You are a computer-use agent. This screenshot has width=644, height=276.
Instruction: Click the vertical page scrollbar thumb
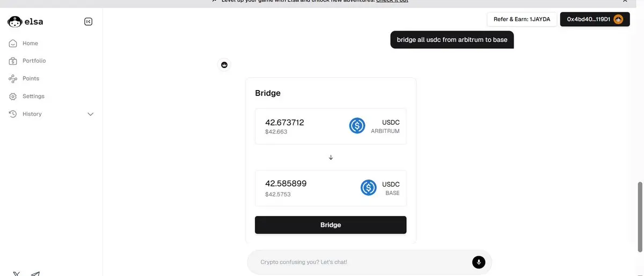point(639,217)
